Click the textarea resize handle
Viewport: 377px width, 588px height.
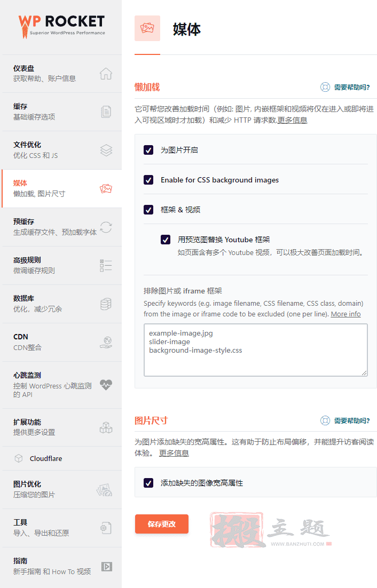click(364, 373)
